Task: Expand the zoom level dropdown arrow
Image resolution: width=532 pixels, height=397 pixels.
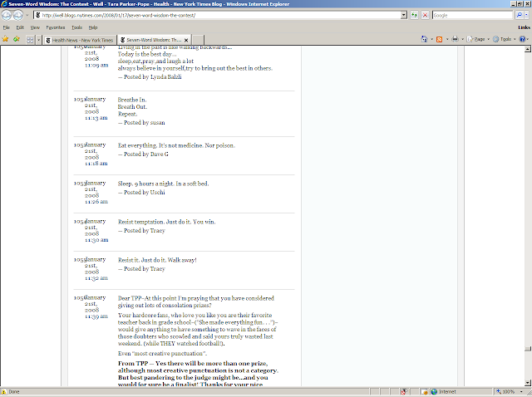Action: click(523, 391)
